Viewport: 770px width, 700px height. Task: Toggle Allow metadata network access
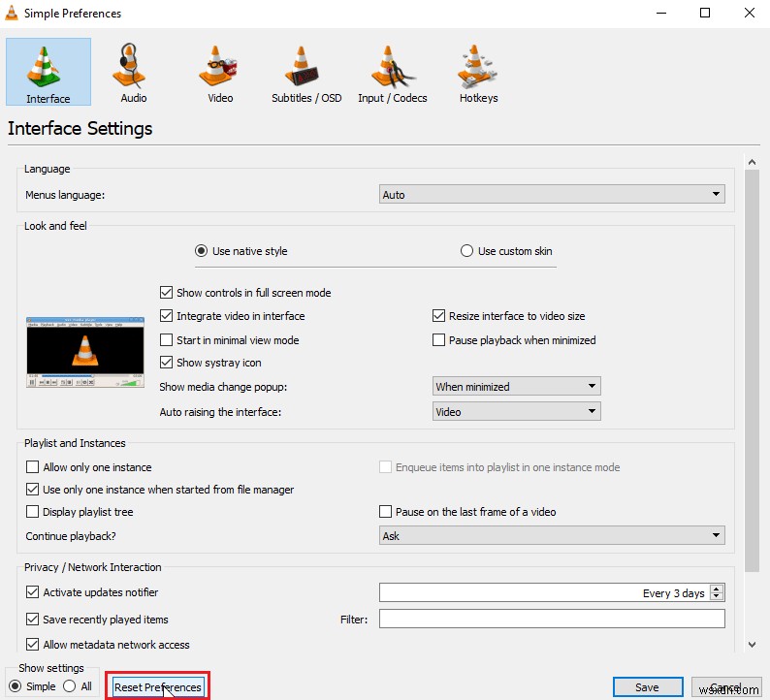(108, 644)
